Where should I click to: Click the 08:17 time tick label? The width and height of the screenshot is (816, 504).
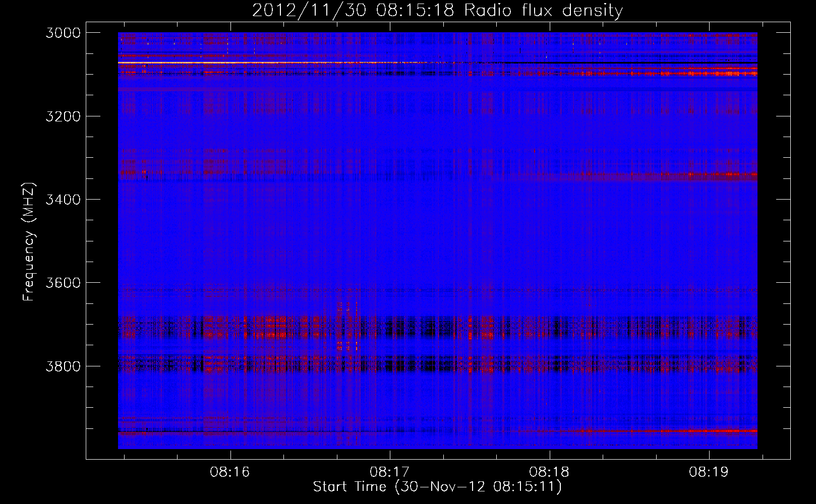coord(390,472)
